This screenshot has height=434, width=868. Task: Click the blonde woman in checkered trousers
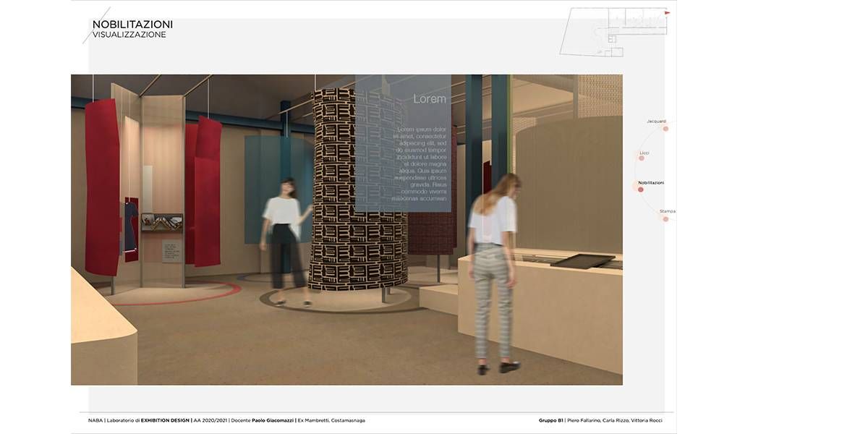click(494, 268)
